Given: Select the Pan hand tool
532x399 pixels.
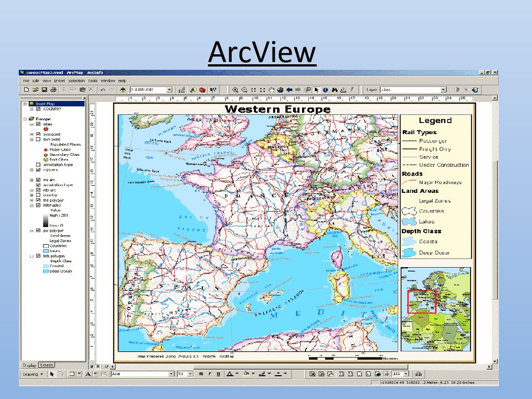Looking at the screenshot, I should 271,90.
